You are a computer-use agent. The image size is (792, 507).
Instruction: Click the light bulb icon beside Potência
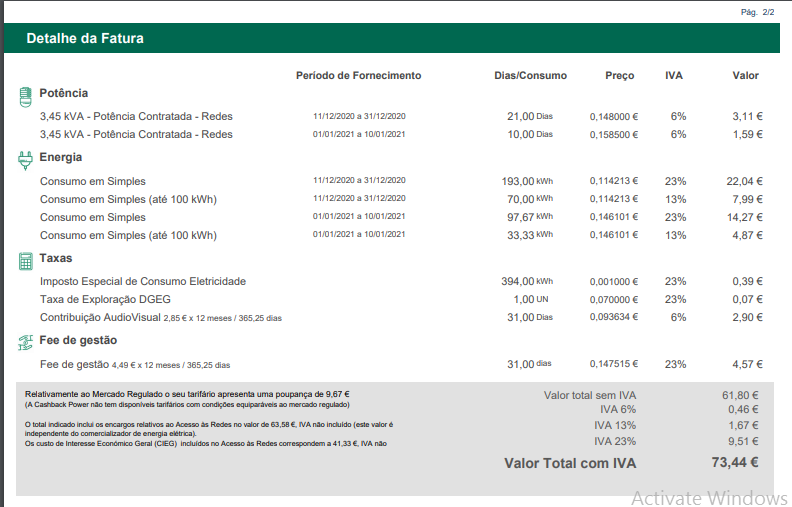[x=25, y=96]
